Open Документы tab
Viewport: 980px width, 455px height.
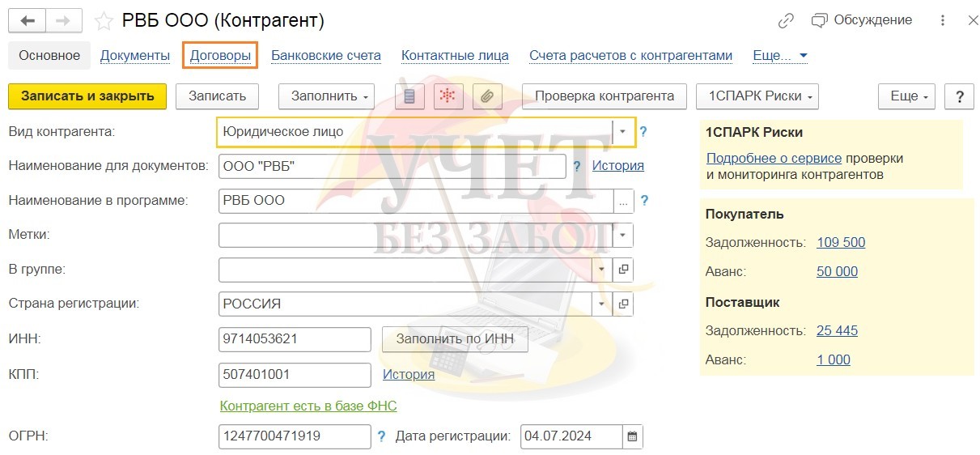(x=135, y=56)
